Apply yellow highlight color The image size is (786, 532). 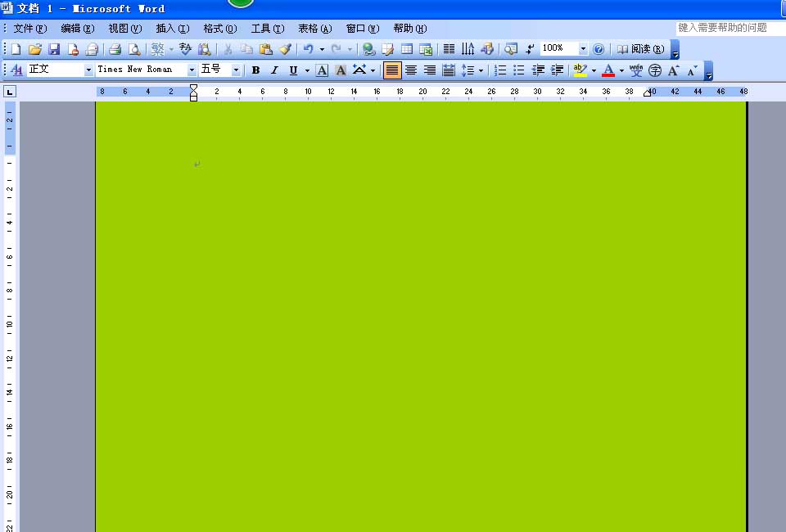point(580,70)
